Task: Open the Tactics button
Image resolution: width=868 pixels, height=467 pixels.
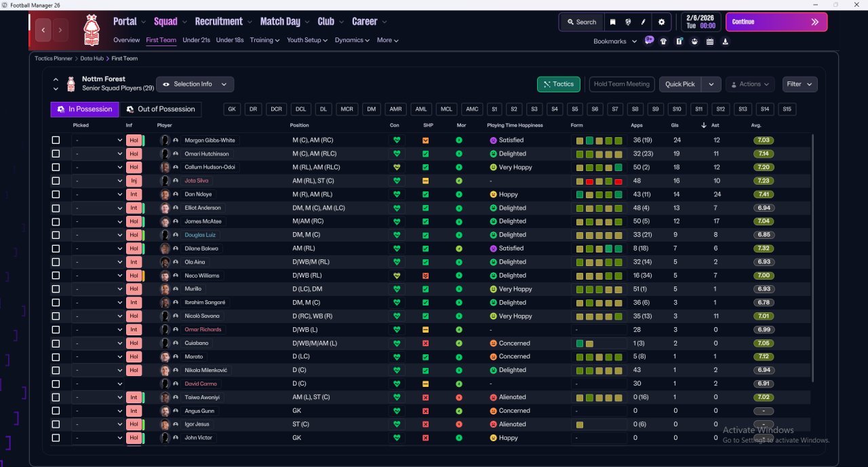Action: click(x=559, y=84)
